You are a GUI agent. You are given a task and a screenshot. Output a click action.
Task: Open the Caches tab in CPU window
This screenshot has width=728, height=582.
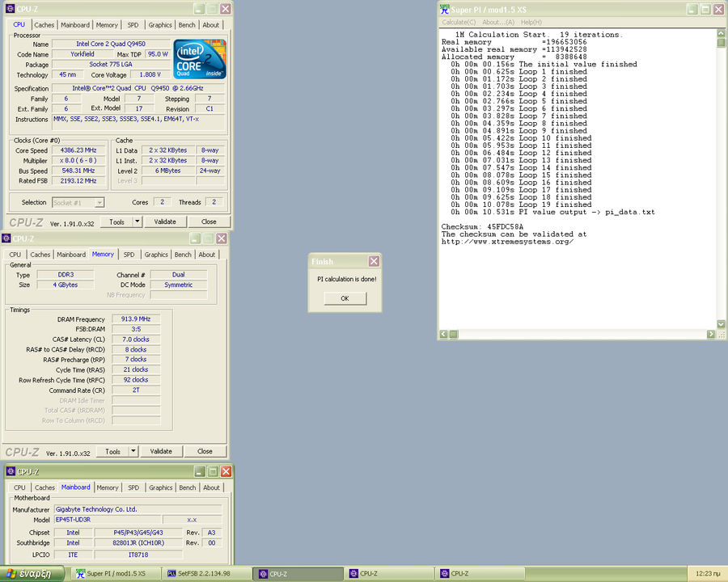(x=44, y=25)
